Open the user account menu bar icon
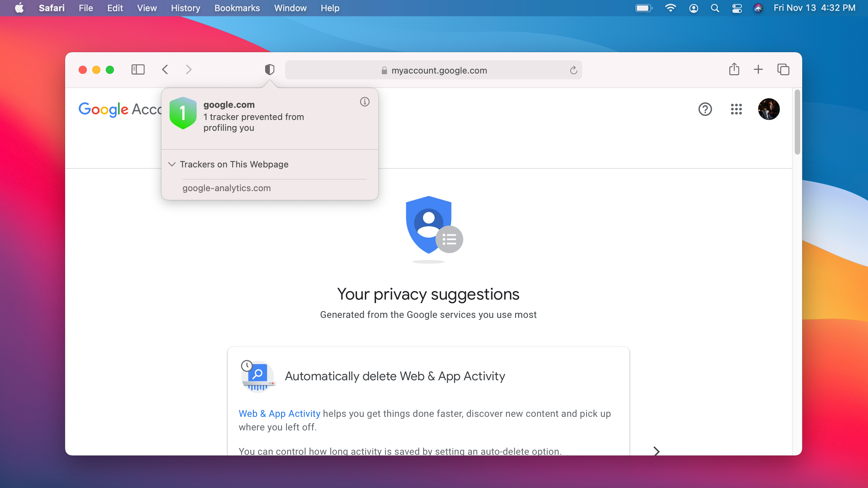 694,8
